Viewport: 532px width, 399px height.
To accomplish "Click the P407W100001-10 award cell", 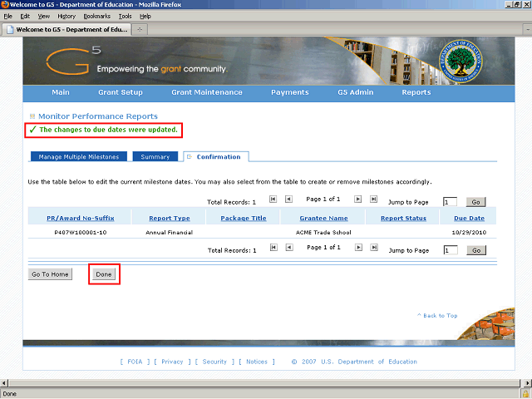I will click(81, 233).
